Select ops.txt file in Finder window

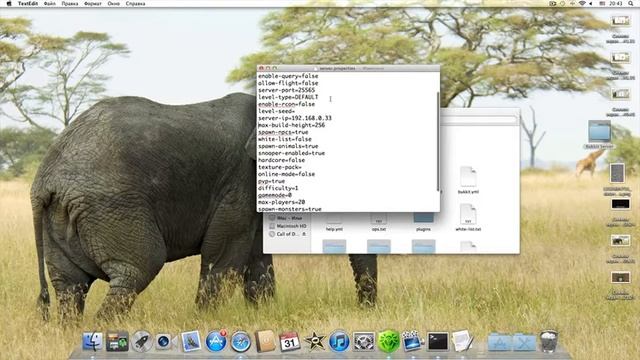pos(379,221)
